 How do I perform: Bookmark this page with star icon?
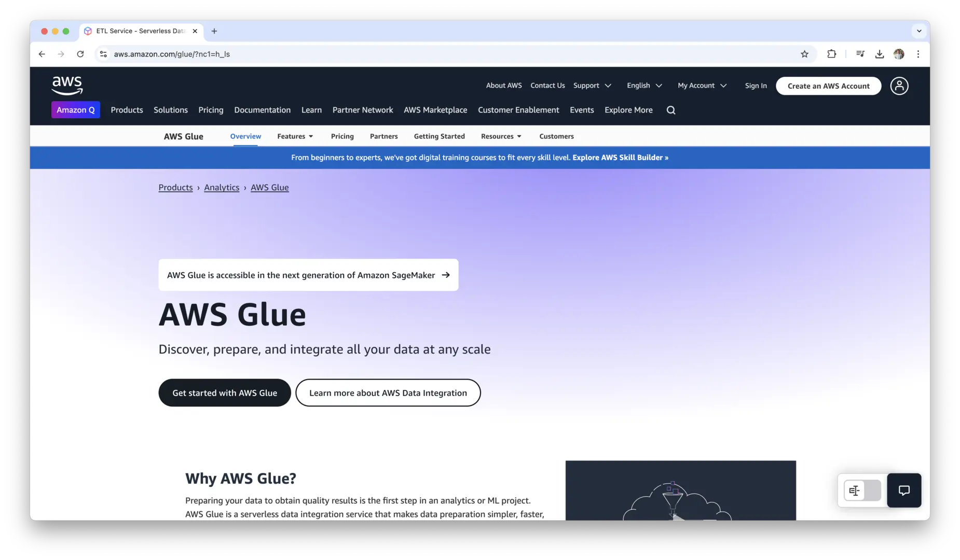tap(804, 54)
